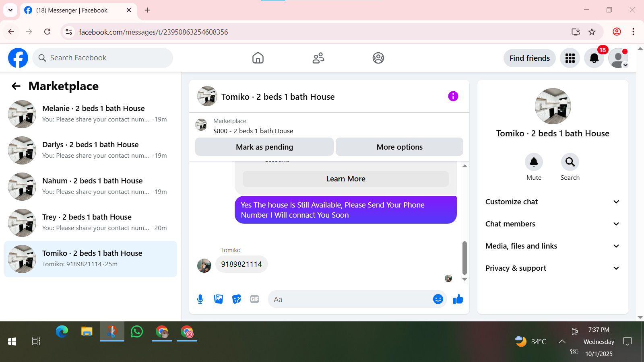
Task: Close the Messenger browser tab
Action: pos(129,10)
